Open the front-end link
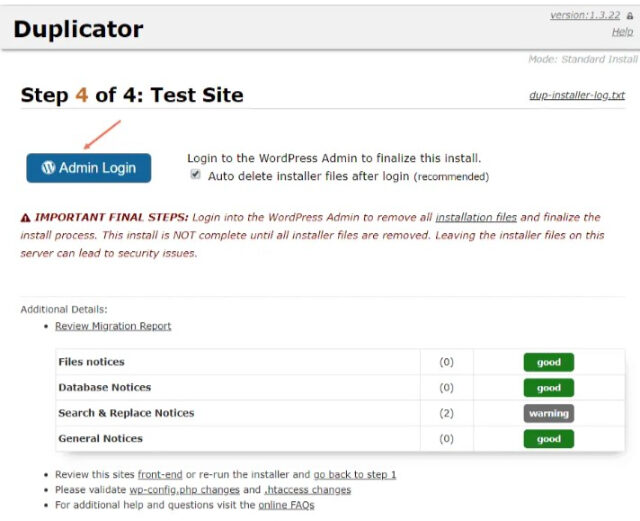This screenshot has height=521, width=640. tap(160, 474)
